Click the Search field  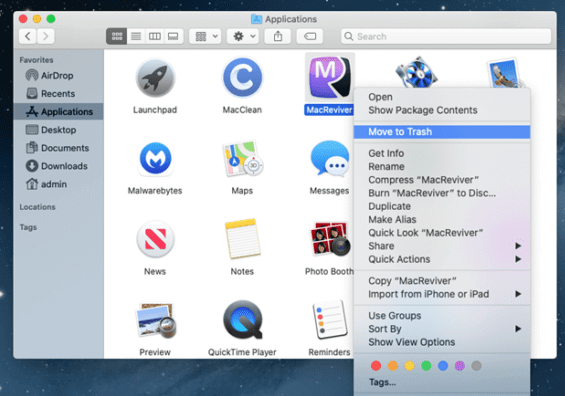(446, 36)
